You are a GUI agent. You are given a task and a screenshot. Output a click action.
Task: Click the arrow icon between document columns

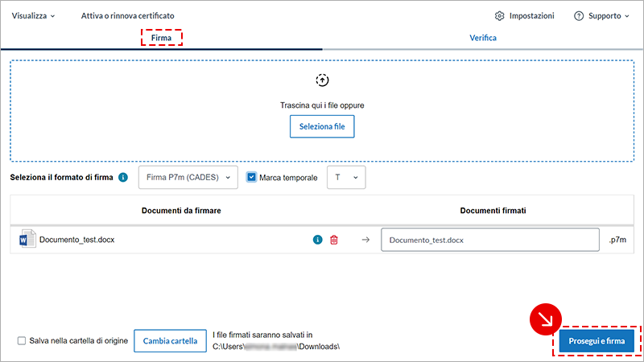pos(365,240)
